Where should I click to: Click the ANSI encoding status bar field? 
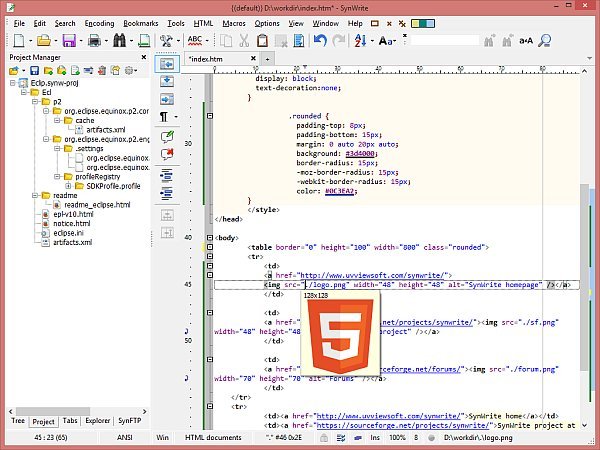point(125,437)
